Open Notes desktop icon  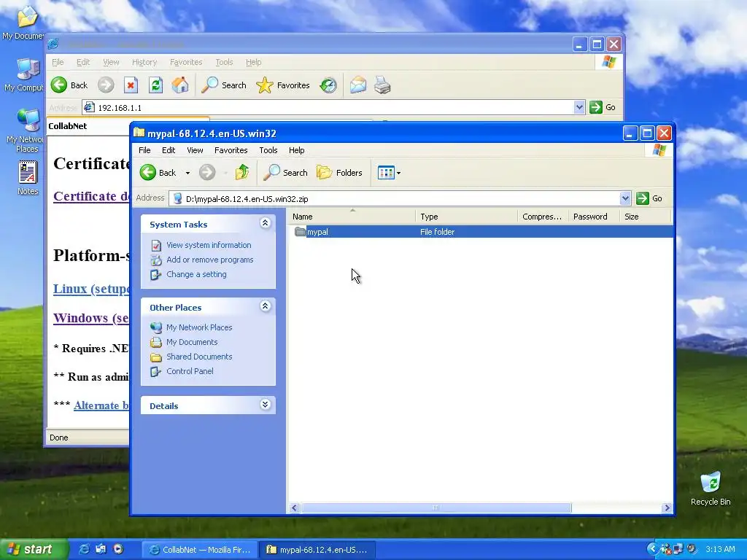(28, 178)
